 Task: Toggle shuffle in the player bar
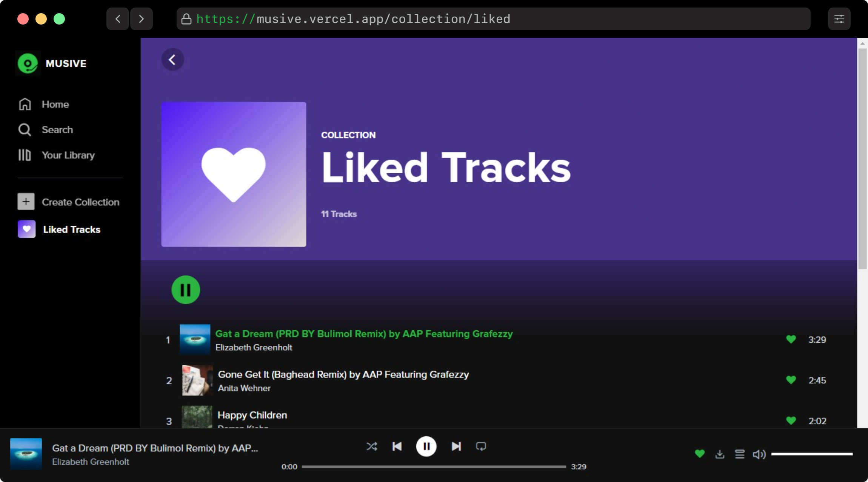(x=371, y=447)
